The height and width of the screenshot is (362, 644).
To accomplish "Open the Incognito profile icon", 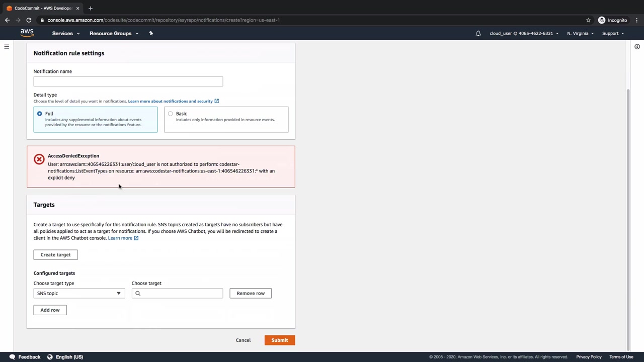I will (x=602, y=20).
